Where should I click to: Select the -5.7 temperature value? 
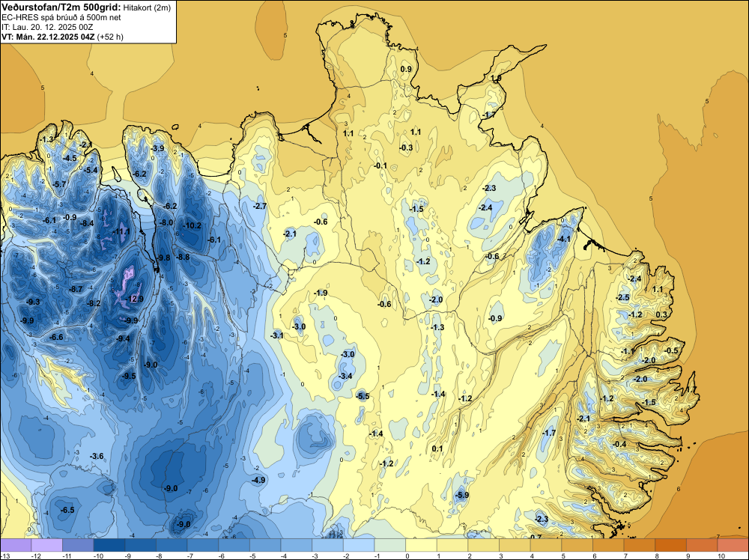coord(59,184)
